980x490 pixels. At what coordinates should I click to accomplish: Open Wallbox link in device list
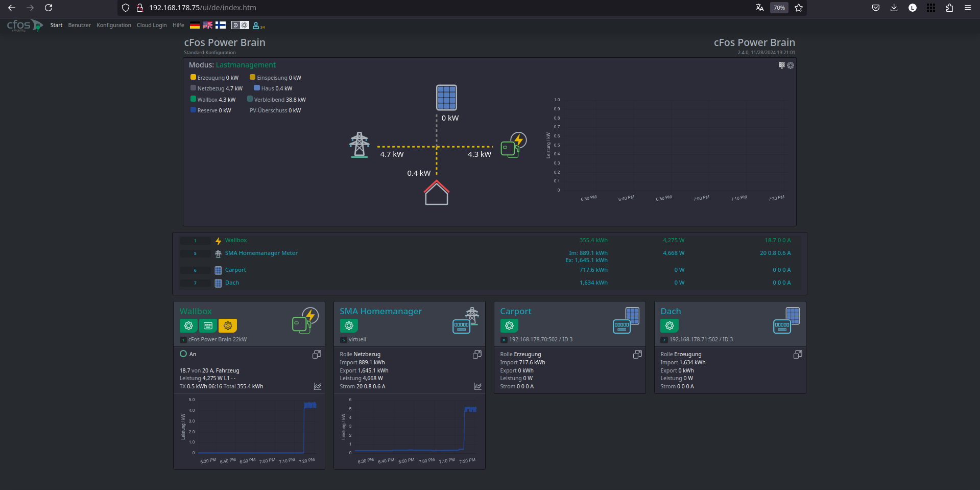(236, 240)
